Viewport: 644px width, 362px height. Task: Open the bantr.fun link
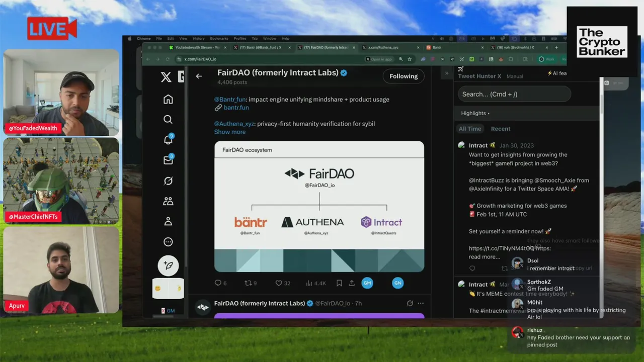pyautogui.click(x=236, y=108)
